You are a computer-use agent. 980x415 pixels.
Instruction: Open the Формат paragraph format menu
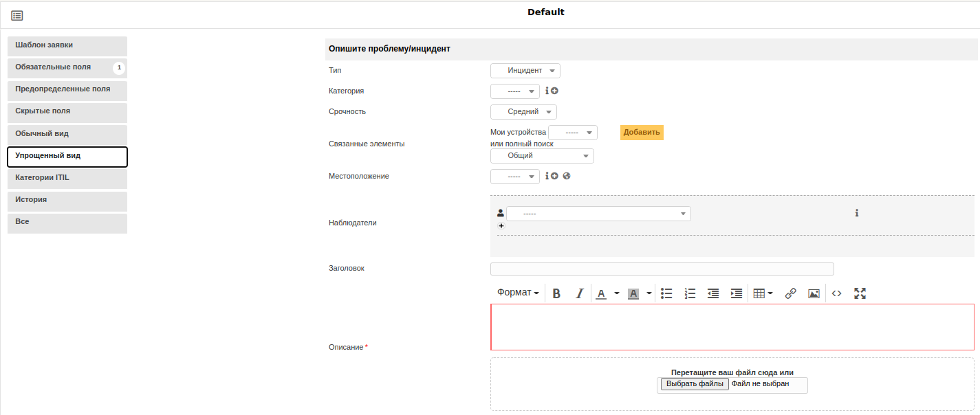tap(518, 293)
